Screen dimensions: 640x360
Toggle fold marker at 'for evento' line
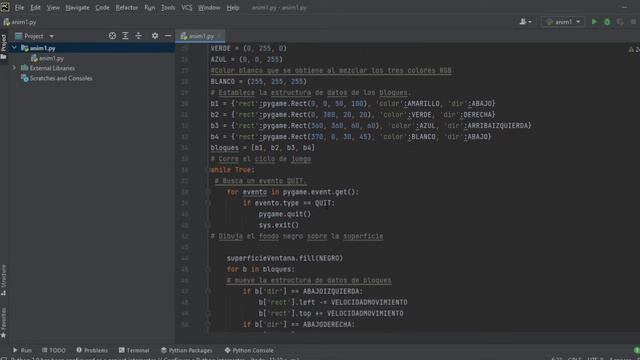click(208, 192)
